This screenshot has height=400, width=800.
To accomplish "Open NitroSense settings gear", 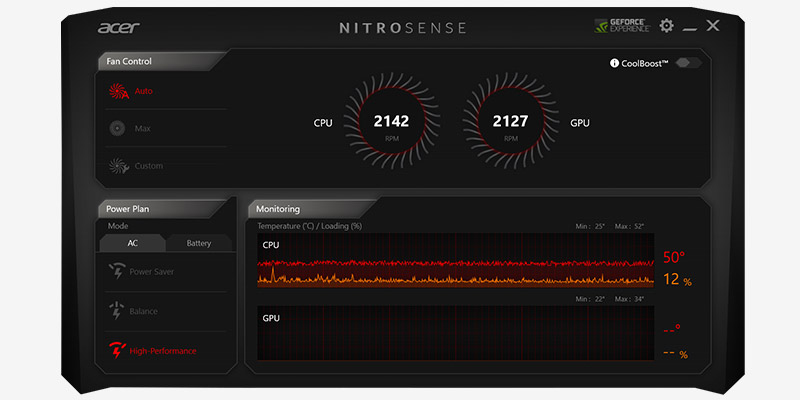I will pyautogui.click(x=666, y=26).
